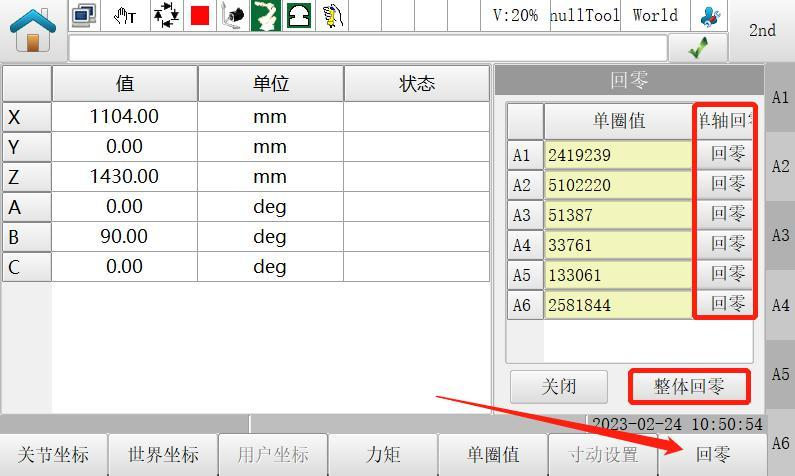Click the 单位 column header

click(x=271, y=84)
